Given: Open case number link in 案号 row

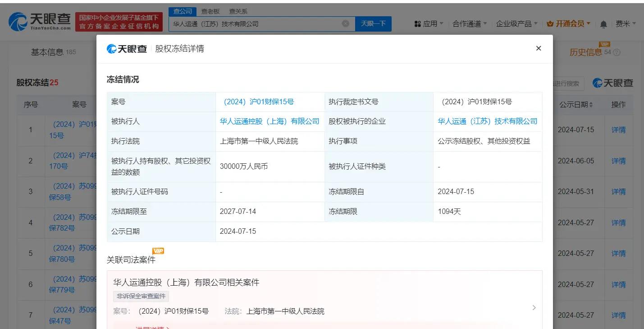Looking at the screenshot, I should coord(259,102).
